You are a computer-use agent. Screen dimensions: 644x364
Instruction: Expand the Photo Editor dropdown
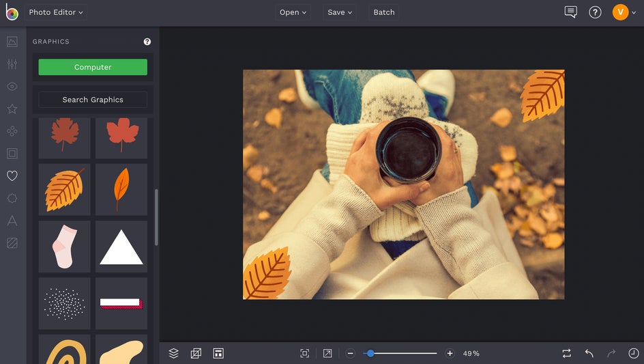[x=56, y=12]
